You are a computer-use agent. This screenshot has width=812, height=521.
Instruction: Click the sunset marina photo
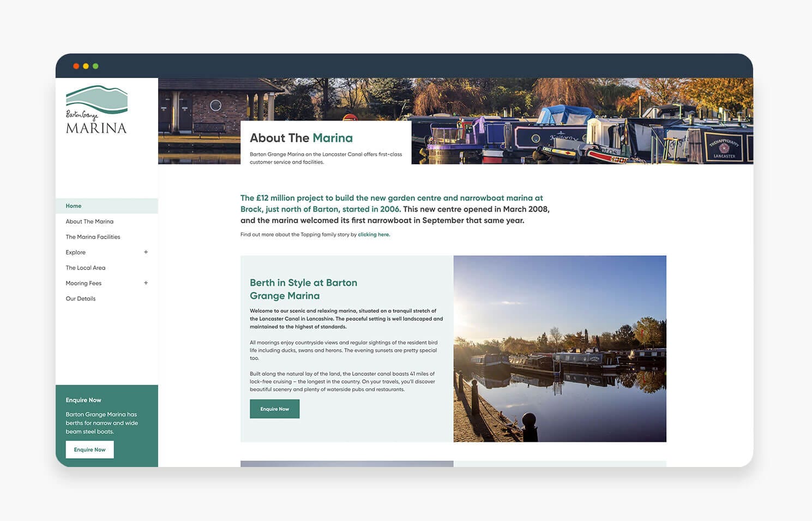pos(560,349)
